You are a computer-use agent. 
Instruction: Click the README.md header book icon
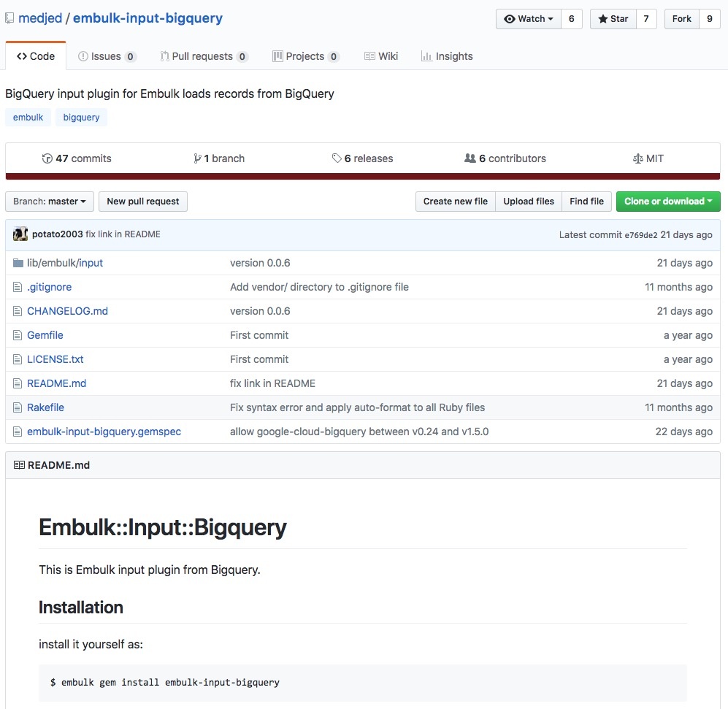click(x=19, y=465)
